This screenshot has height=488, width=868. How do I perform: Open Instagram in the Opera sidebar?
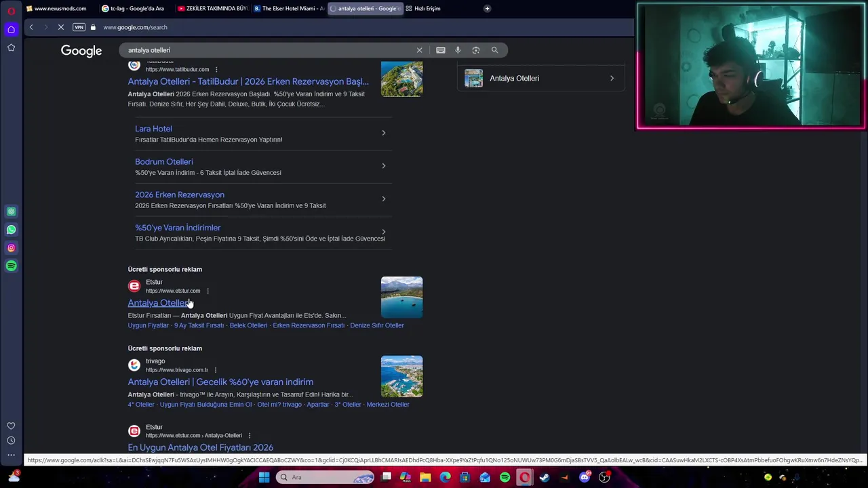[x=11, y=248]
